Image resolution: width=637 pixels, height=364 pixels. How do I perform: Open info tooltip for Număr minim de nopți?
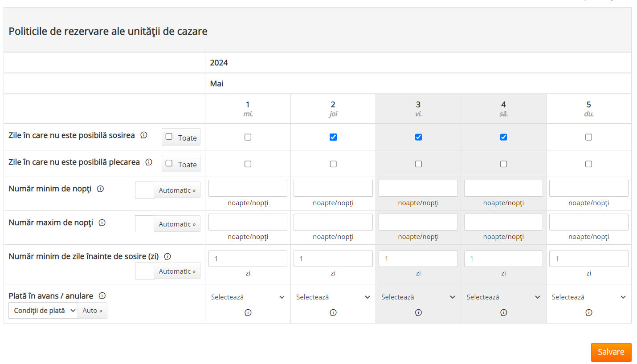pos(100,189)
